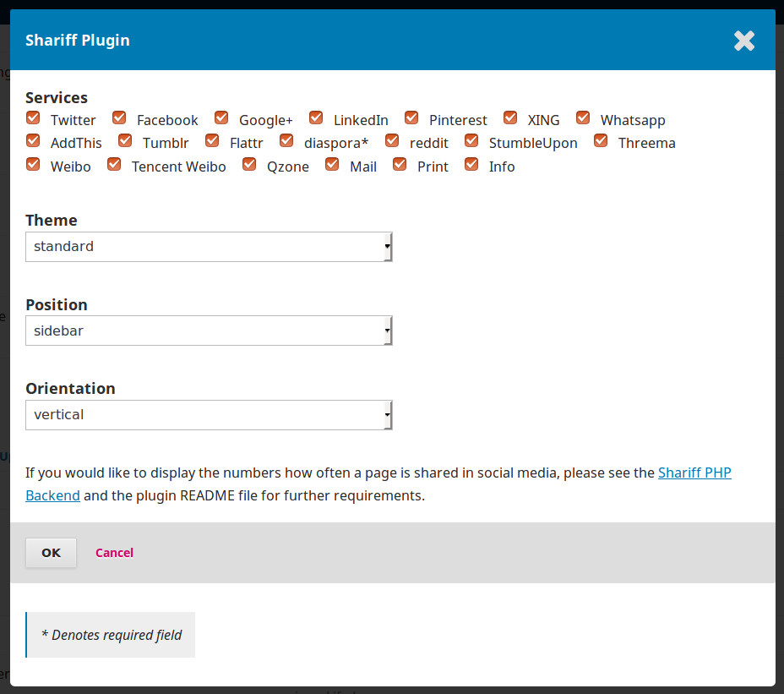This screenshot has width=784, height=694.
Task: Click the Orientation heading label
Action: pyautogui.click(x=70, y=389)
